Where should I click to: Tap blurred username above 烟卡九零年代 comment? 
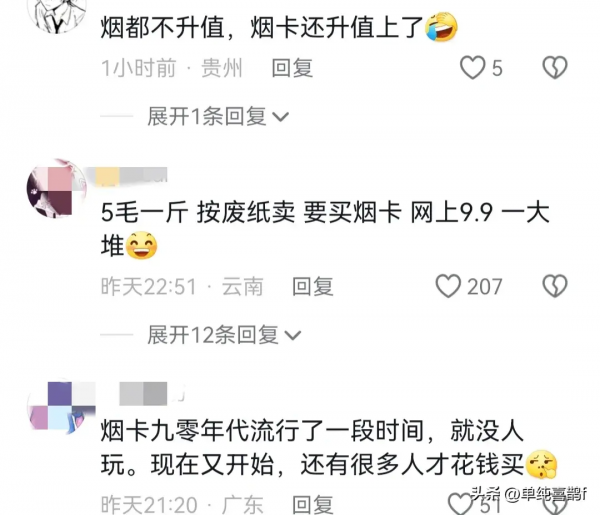pyautogui.click(x=151, y=394)
